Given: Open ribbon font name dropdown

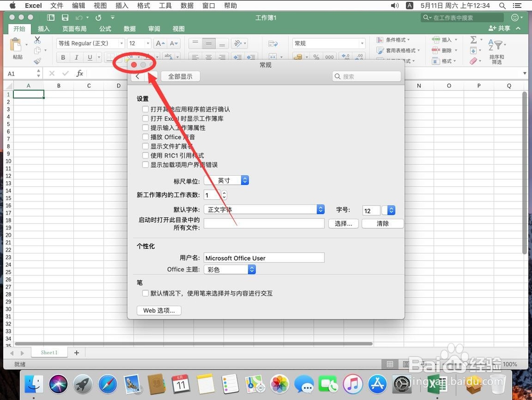Looking at the screenshot, I should (x=121, y=44).
